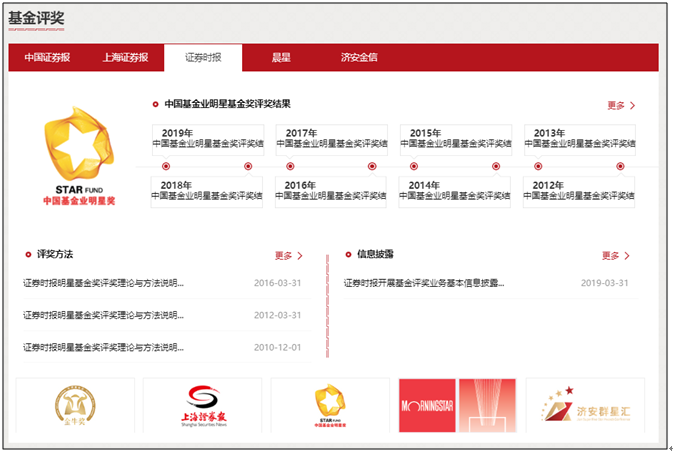Expand 更多 for 明星基金奖评奖结果
673x454 pixels.
(620, 105)
